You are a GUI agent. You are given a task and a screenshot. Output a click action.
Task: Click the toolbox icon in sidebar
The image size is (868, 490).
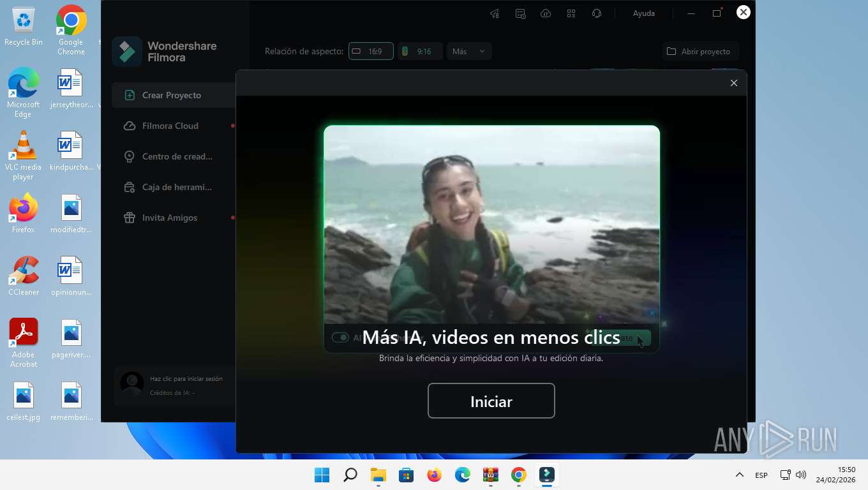(x=130, y=187)
